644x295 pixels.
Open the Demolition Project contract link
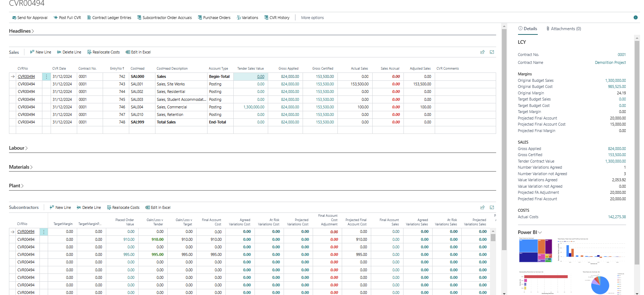click(x=610, y=62)
